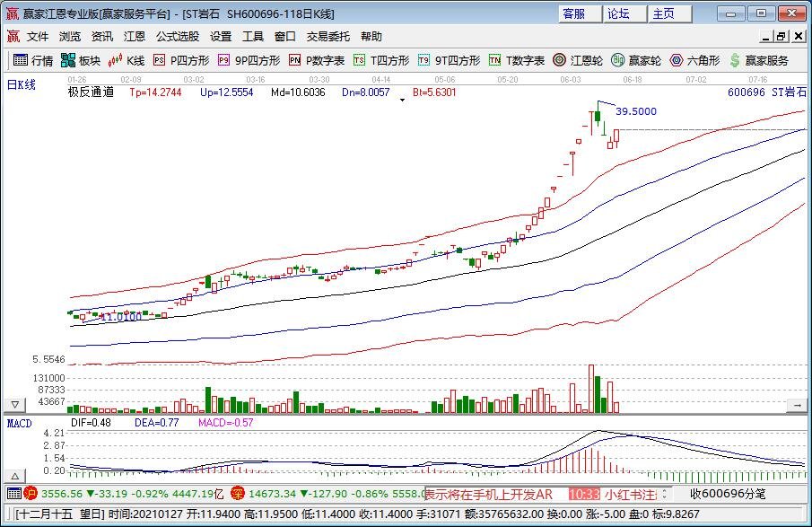This screenshot has height=527, width=812.
Task: Click the 论坛 forum button
Action: coord(625,14)
